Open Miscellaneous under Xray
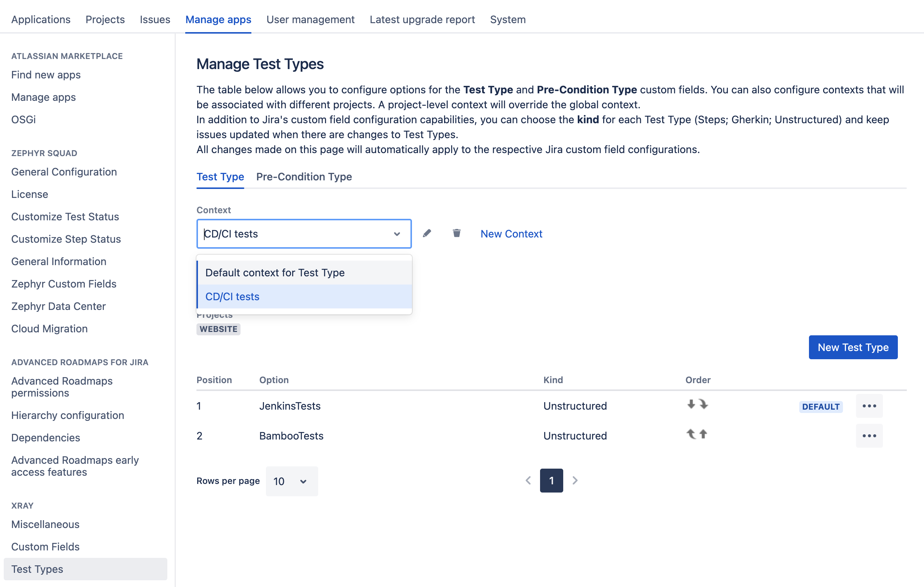 coord(45,524)
